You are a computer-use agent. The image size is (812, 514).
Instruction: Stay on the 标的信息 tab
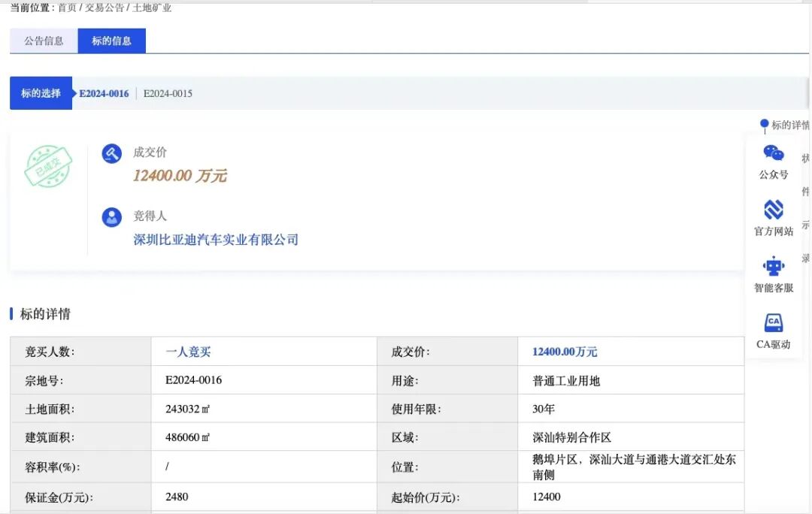(x=111, y=41)
